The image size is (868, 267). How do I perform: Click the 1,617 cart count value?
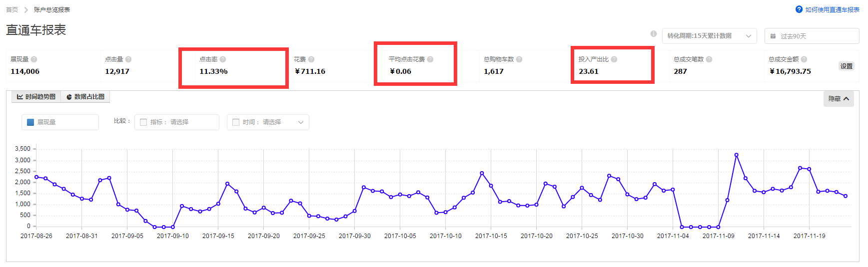click(x=494, y=71)
